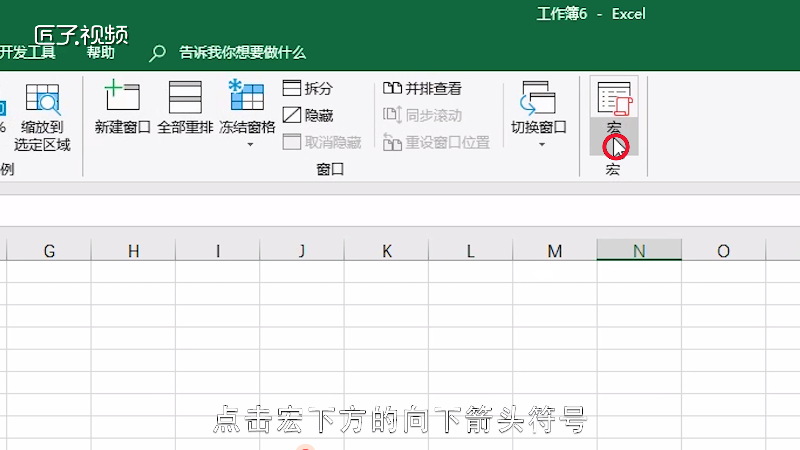Click the New Window (新建窗口) icon
Viewport: 800px width, 450px height.
pyautogui.click(x=122, y=98)
